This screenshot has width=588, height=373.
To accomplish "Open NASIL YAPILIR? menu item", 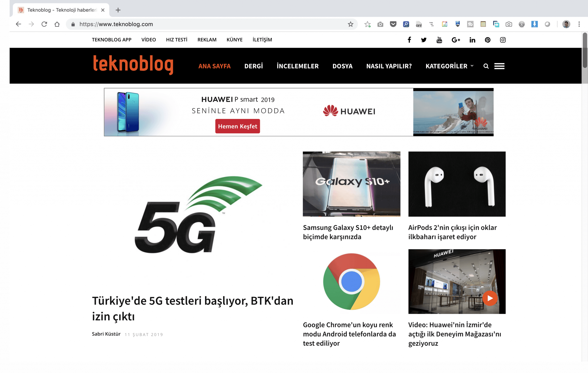I will click(x=389, y=66).
